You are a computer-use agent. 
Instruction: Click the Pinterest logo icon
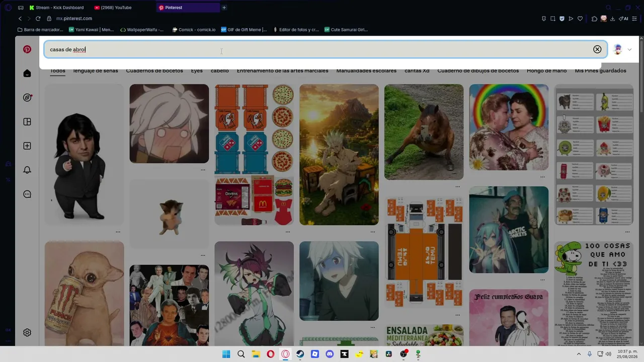(27, 49)
